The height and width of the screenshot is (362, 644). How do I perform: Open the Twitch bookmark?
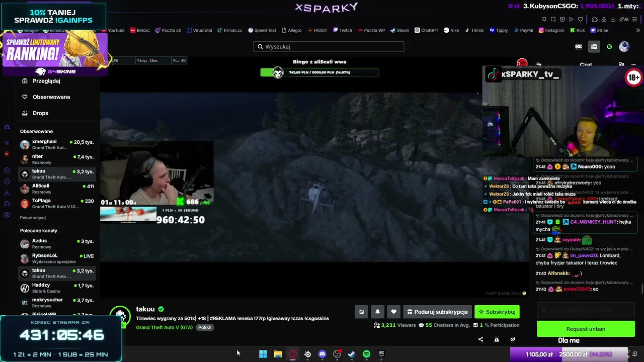click(342, 30)
